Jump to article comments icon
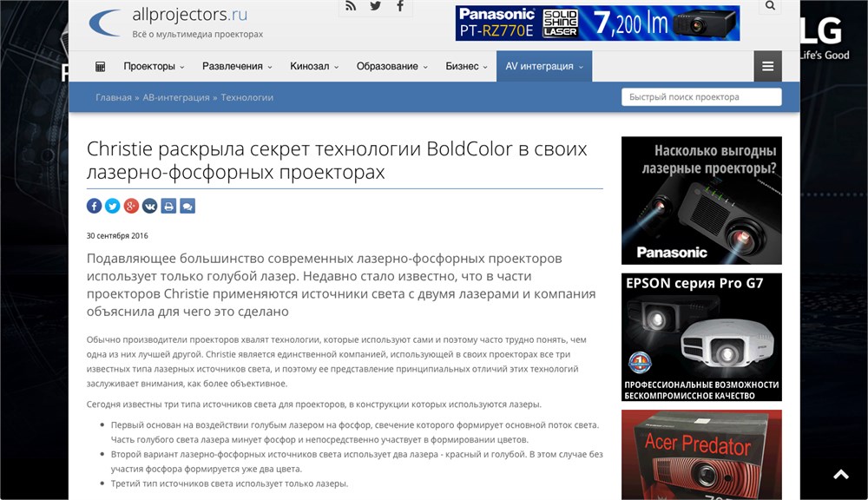The width and height of the screenshot is (868, 500). 187,206
